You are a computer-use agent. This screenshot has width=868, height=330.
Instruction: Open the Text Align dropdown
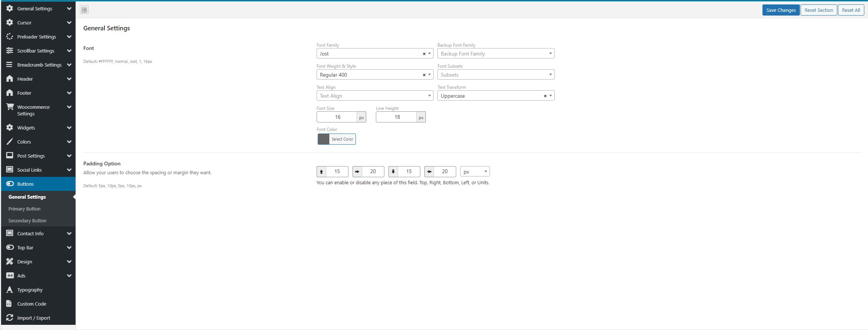[x=374, y=96]
